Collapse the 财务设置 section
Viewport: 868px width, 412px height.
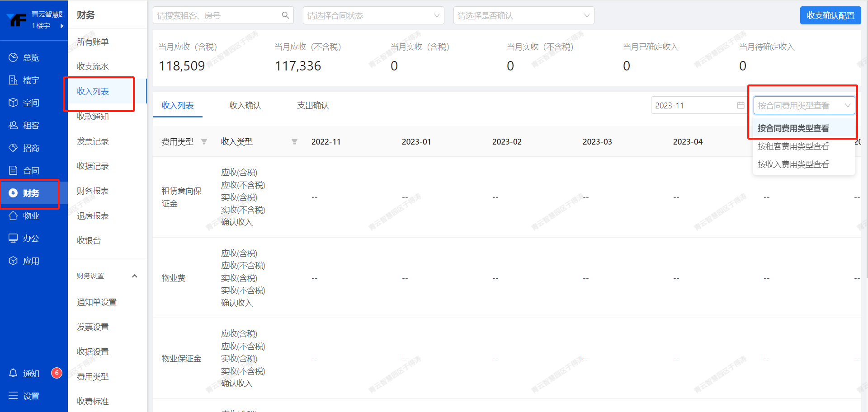coord(134,276)
